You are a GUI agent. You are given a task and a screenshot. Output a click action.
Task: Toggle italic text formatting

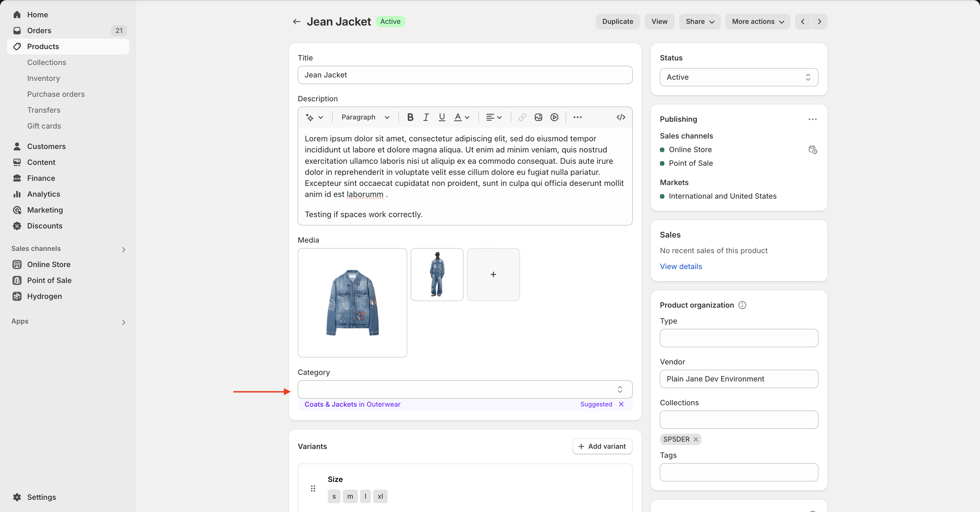click(x=426, y=117)
